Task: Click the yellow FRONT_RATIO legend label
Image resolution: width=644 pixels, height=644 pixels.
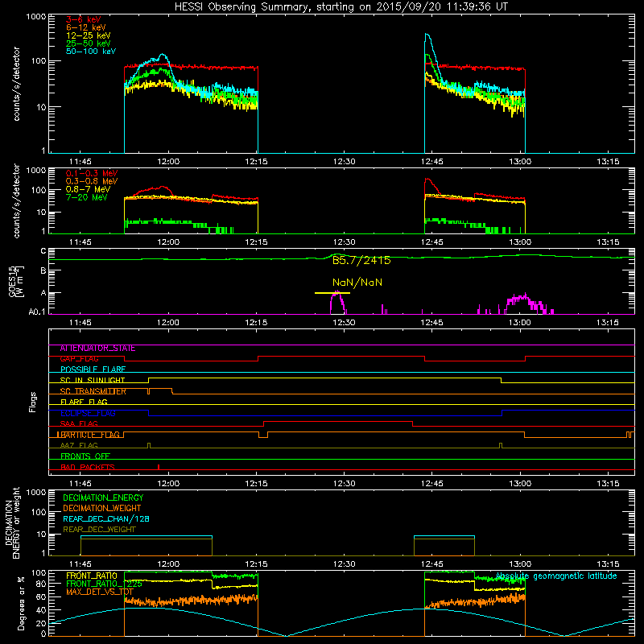Action: 92,576
